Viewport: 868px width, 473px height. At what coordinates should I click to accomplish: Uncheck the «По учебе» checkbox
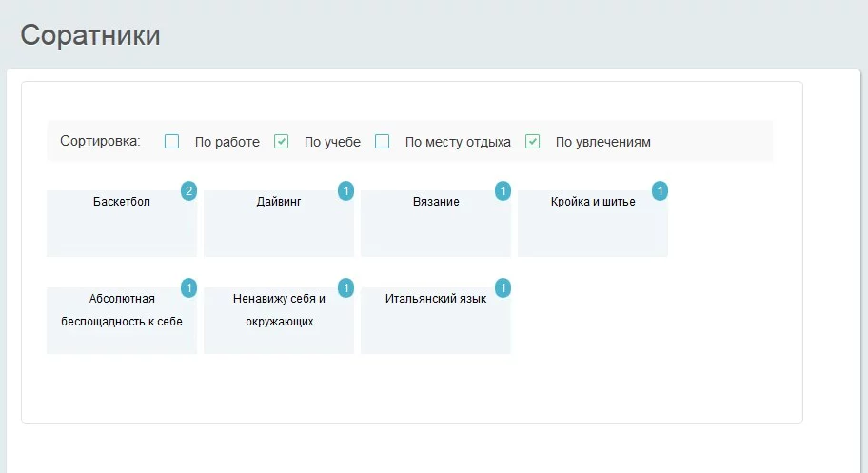point(282,142)
